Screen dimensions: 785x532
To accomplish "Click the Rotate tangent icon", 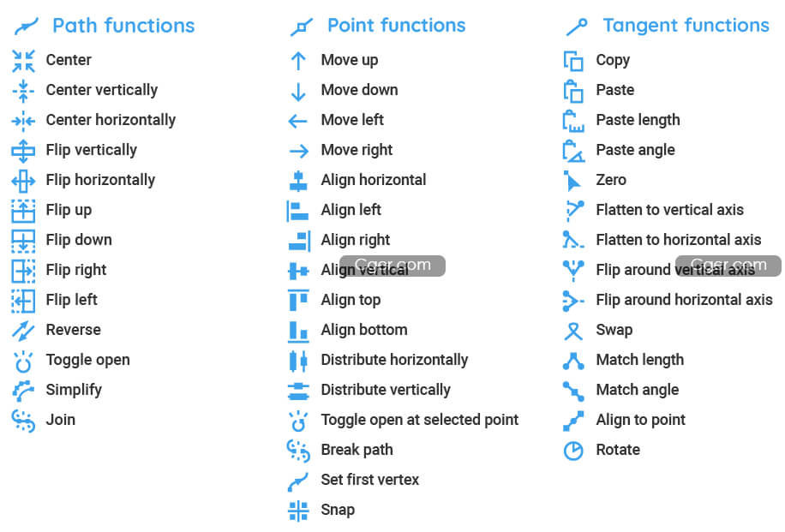I will pos(573,451).
